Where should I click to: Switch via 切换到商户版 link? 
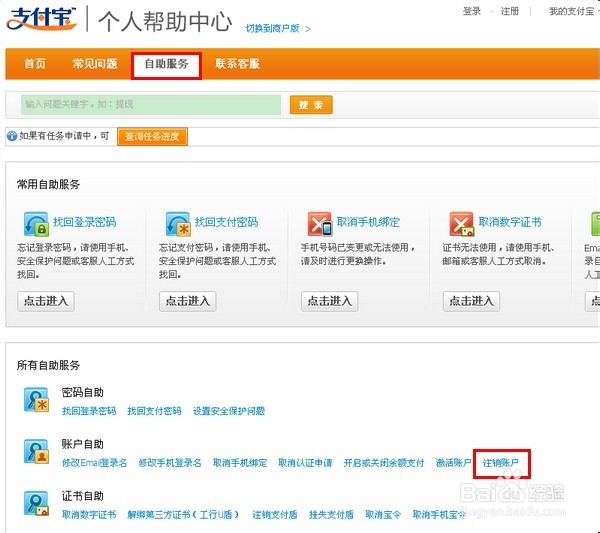coord(277,29)
